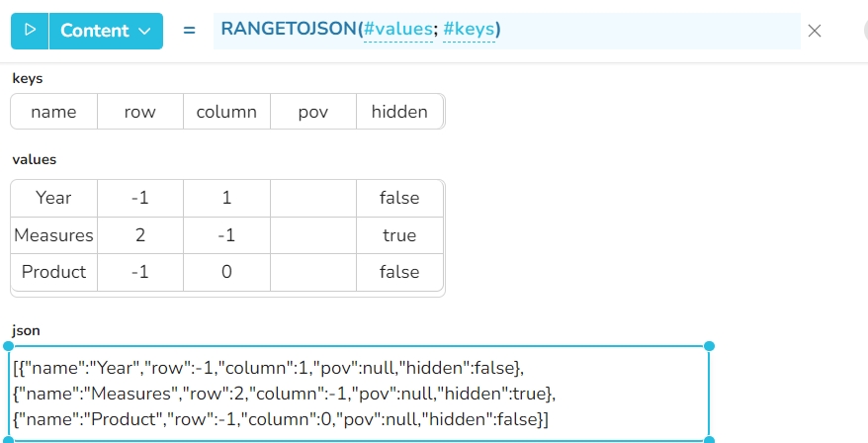Click the #values reference in the formula
868x443 pixels.
396,31
